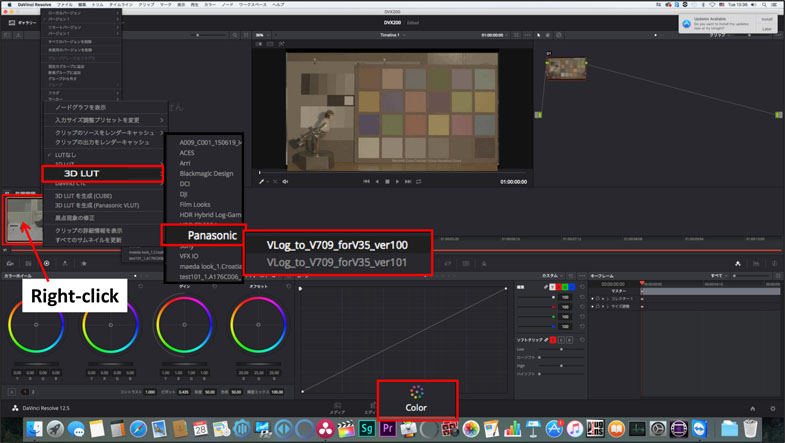Launch Premiere Pro from the Dock
Screen dimensions: 785x443
[x=387, y=429]
